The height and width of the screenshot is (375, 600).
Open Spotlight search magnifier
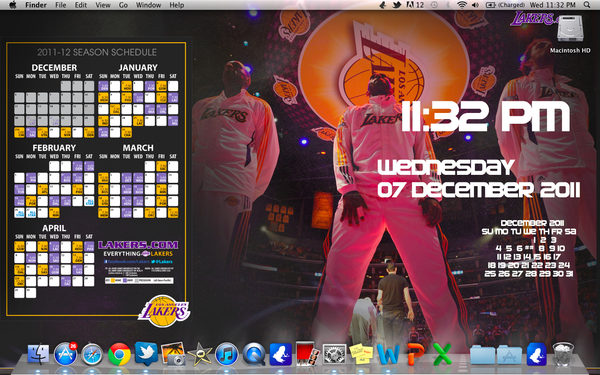[x=587, y=5]
